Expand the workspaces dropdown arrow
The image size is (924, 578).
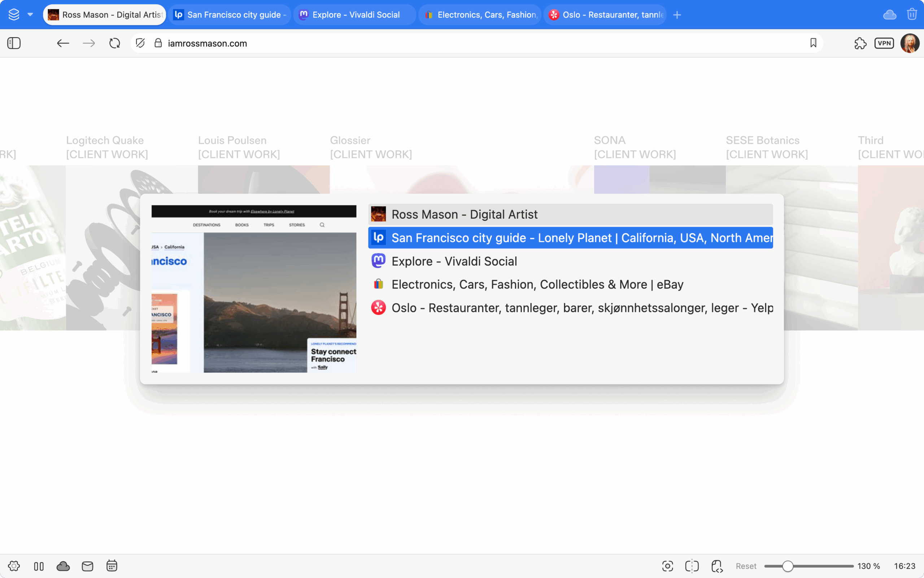[x=30, y=14]
